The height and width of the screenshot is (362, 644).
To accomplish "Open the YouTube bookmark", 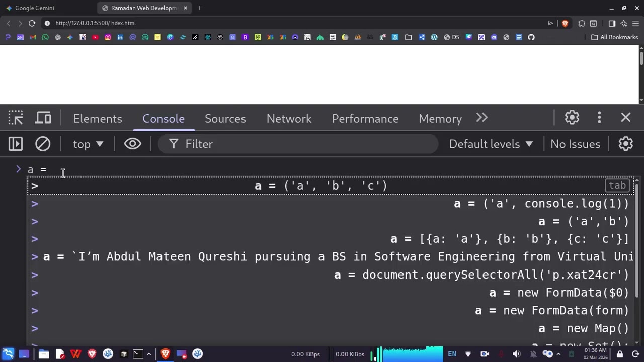I will (95, 37).
